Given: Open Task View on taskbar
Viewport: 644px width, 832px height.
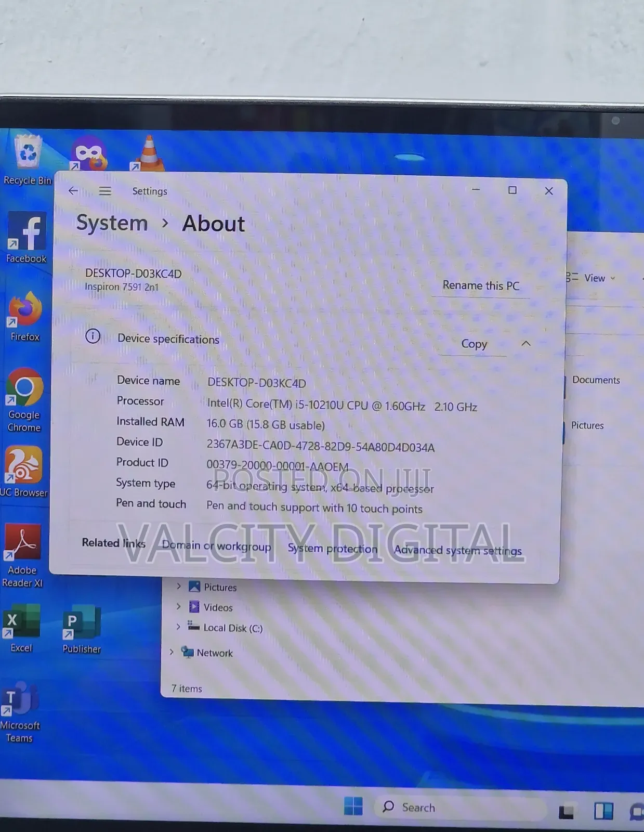Looking at the screenshot, I should pyautogui.click(x=566, y=811).
